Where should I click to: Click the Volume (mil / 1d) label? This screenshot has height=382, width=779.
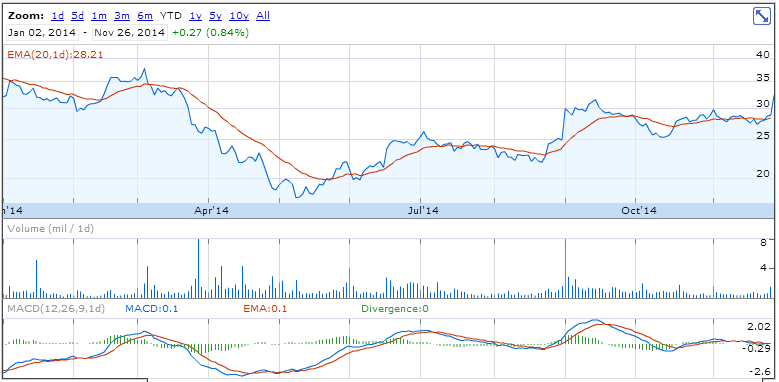50,229
